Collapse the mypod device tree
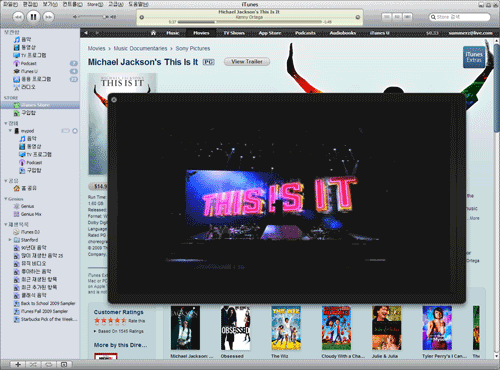The height and width of the screenshot is (370, 500). tap(10, 131)
